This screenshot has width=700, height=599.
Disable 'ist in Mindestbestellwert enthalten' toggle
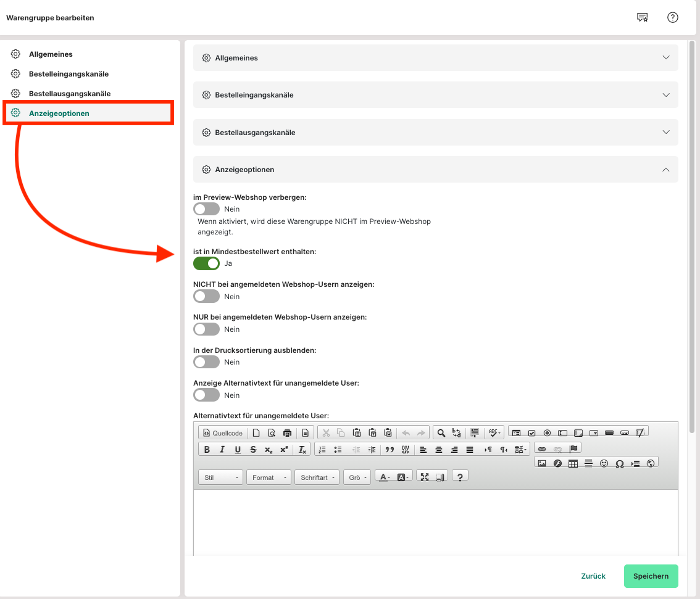click(206, 263)
